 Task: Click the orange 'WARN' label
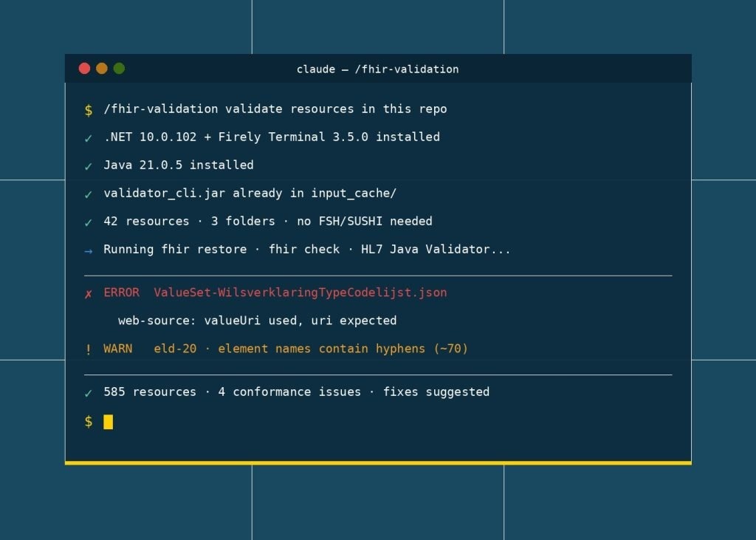[x=118, y=349]
